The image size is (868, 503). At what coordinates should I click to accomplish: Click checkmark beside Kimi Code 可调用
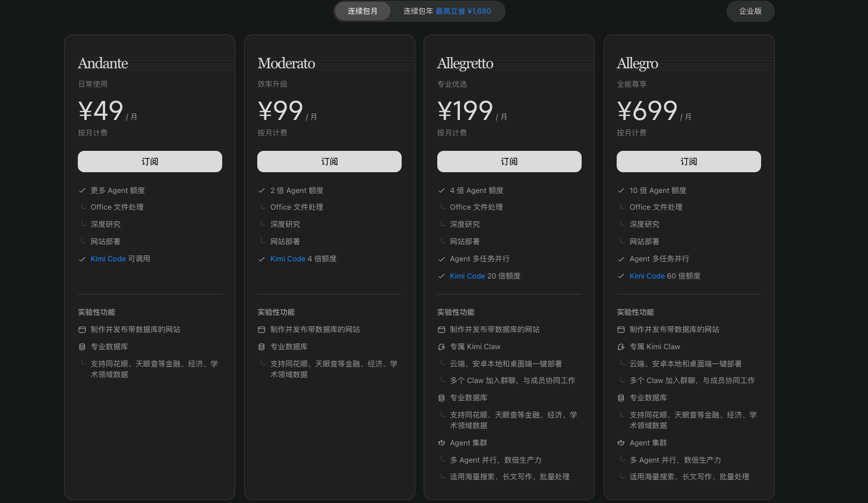(82, 259)
